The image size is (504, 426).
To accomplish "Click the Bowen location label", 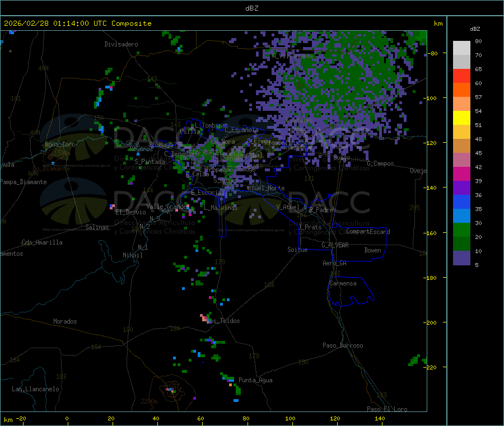I will [x=372, y=250].
